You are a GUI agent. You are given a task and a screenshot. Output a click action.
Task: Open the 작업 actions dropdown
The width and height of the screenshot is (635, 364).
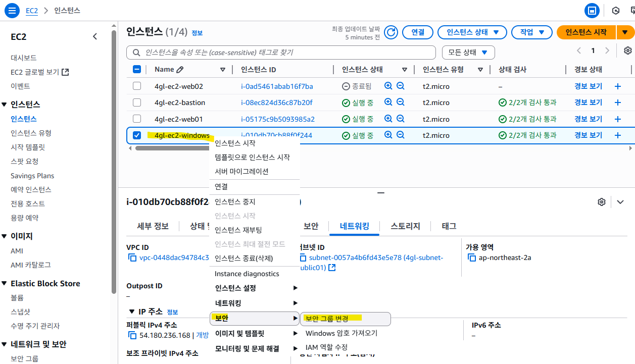tap(531, 32)
